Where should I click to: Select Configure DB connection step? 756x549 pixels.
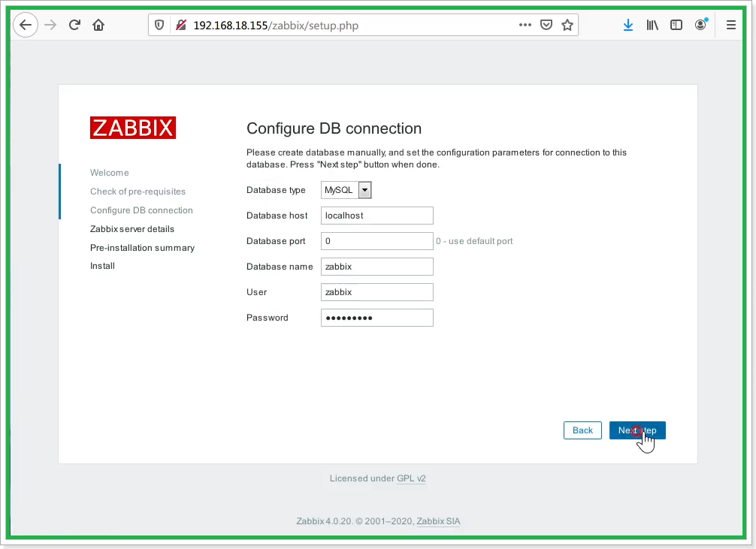[x=141, y=210]
